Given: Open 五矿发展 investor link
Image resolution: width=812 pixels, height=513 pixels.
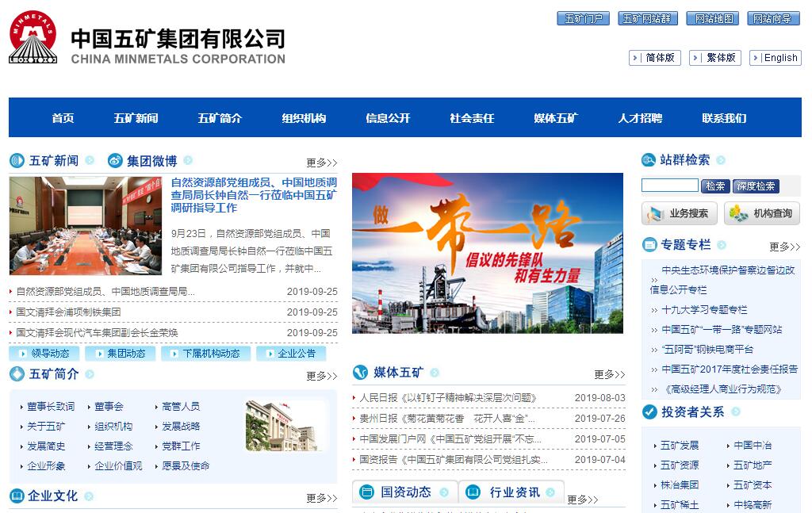Looking at the screenshot, I should pos(680,445).
